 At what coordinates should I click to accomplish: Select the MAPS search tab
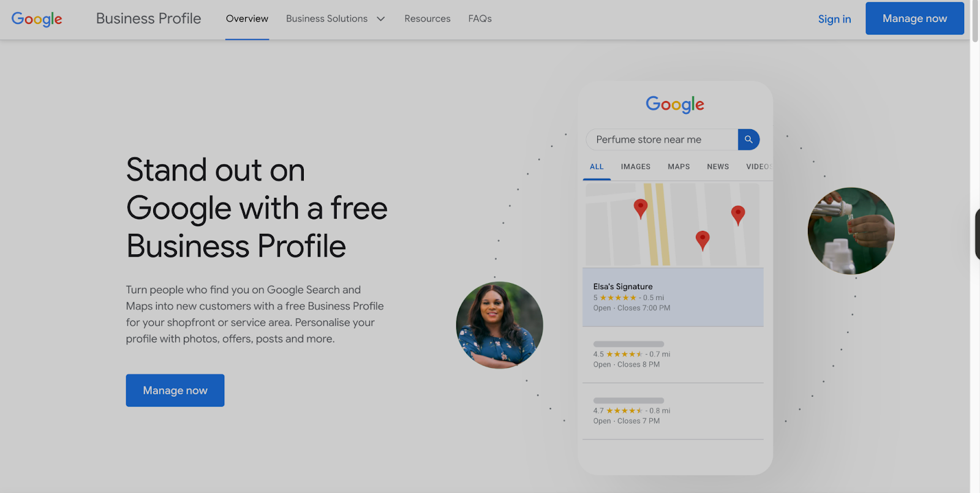click(x=679, y=167)
